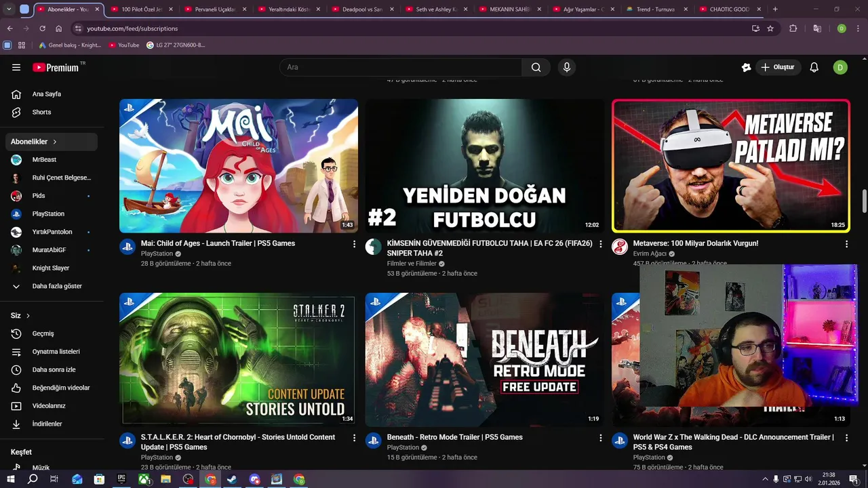
Task: Open options menu for S.T.A.L.K.E.R. 2 video
Action: coord(354,438)
